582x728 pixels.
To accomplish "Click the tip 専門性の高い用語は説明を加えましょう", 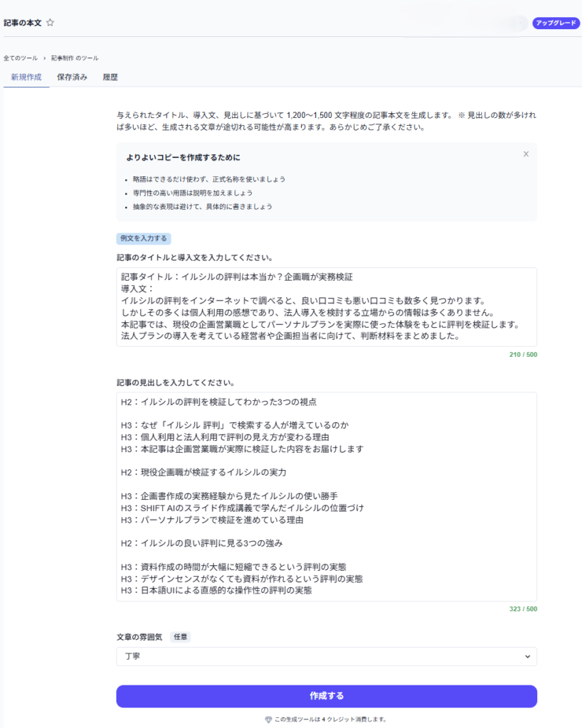I will 193,193.
